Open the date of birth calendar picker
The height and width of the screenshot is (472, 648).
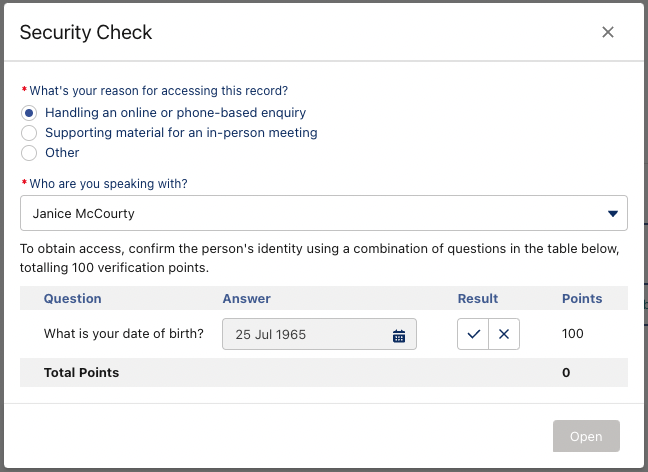pos(399,336)
